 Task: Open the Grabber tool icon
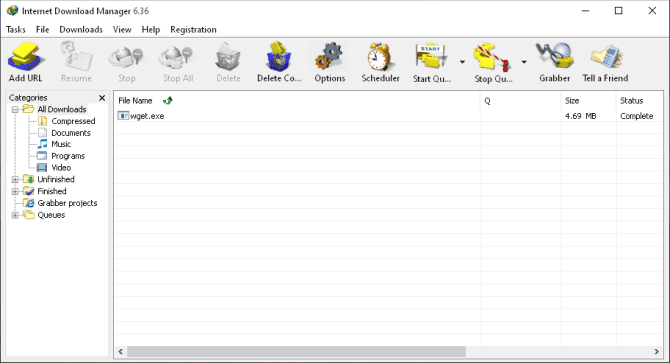coord(554,56)
